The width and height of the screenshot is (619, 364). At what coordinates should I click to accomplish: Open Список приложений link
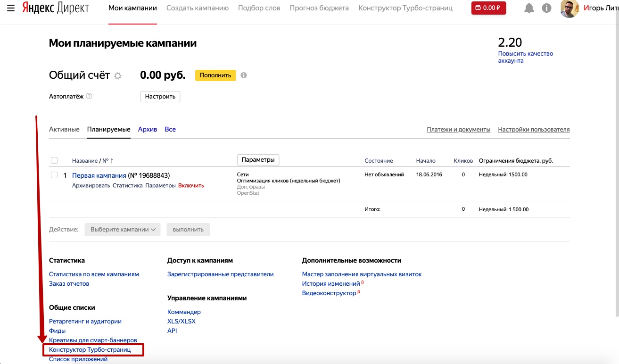[x=78, y=359]
